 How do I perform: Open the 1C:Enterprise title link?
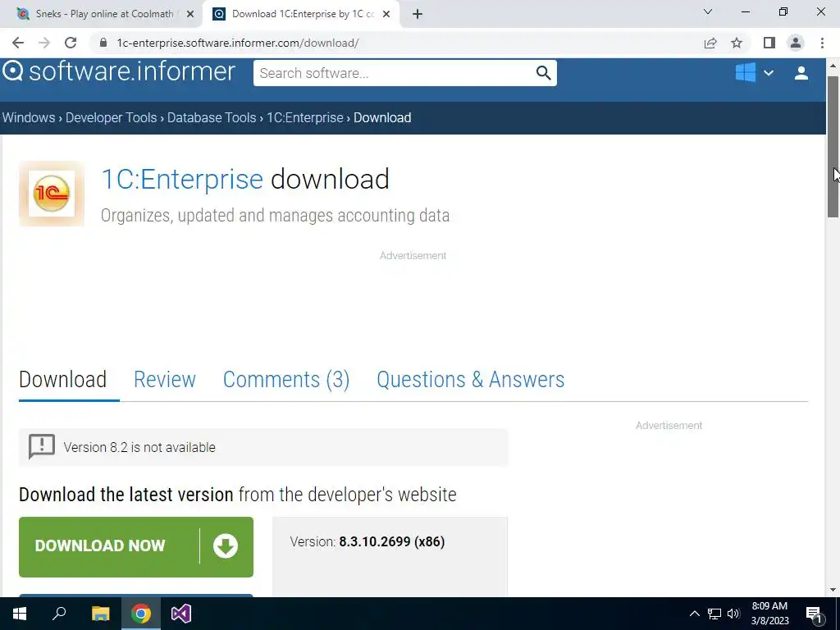coord(182,179)
